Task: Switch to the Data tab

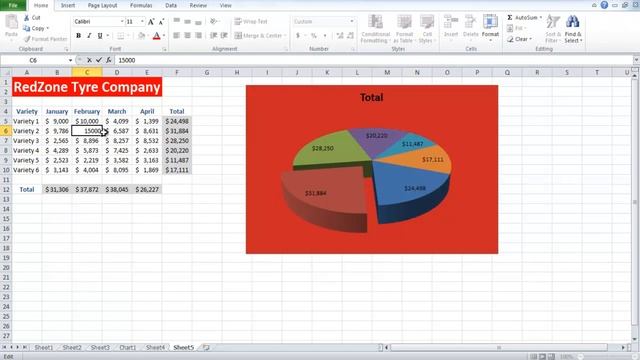Action: tap(171, 5)
